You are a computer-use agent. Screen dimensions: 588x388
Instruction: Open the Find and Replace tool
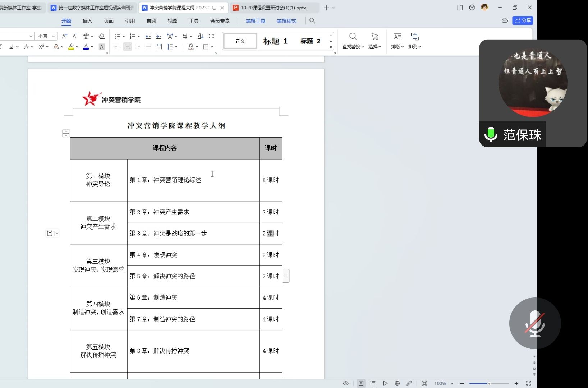tap(353, 41)
